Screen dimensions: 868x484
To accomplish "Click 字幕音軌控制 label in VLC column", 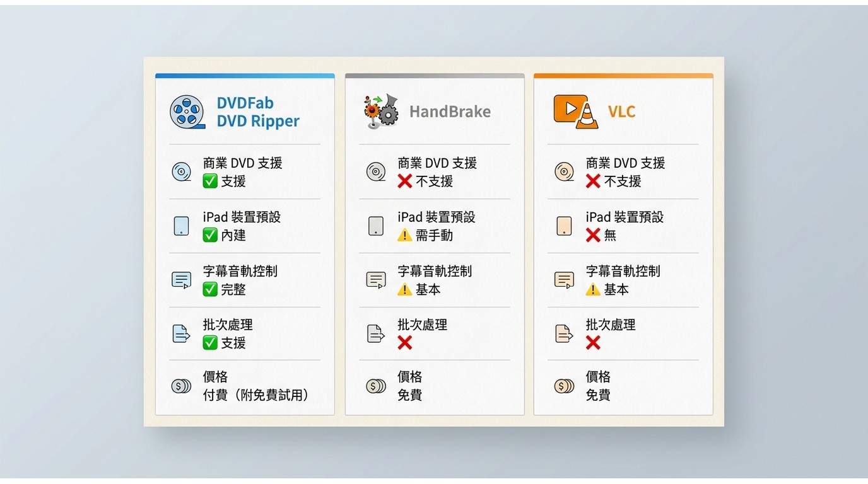I will point(623,271).
